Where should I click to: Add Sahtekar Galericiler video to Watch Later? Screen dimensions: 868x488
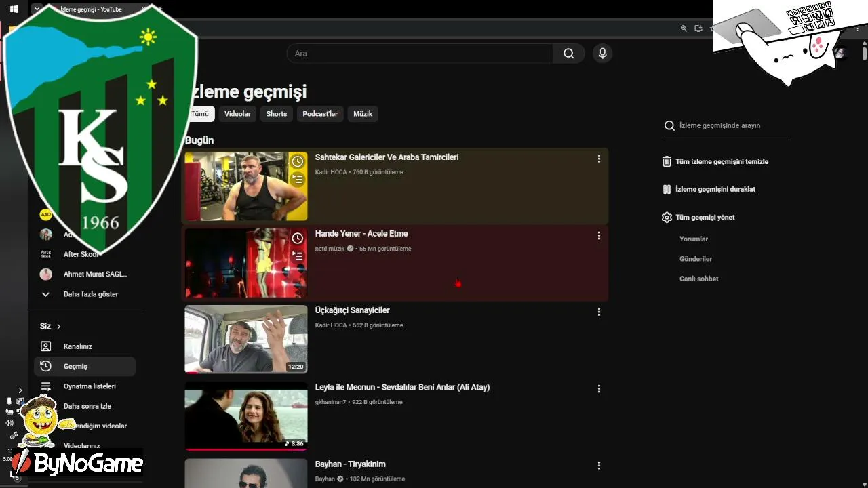(x=297, y=161)
